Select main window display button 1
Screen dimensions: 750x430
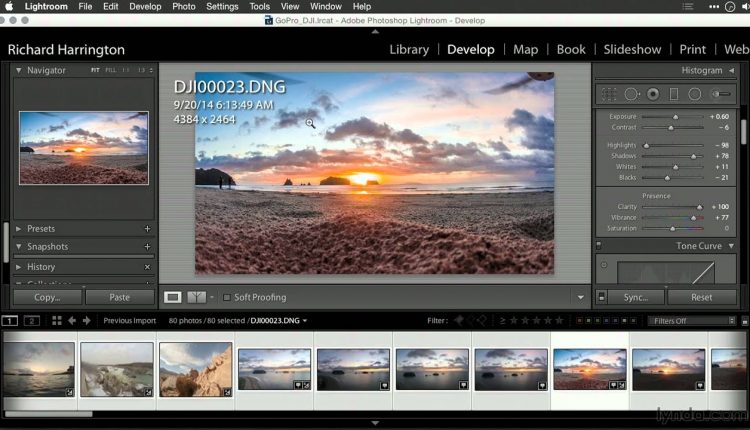(x=10, y=320)
